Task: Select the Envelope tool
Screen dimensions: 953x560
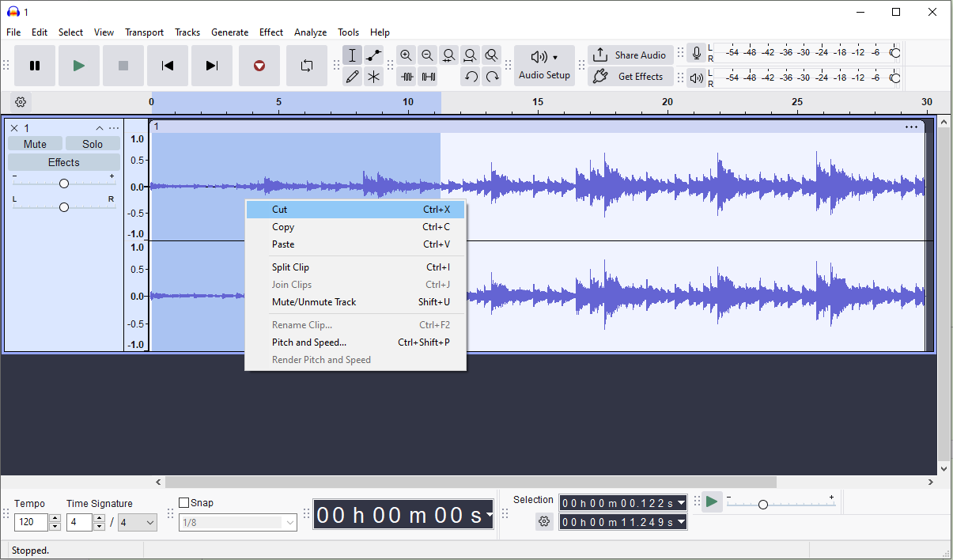Action: pyautogui.click(x=373, y=55)
